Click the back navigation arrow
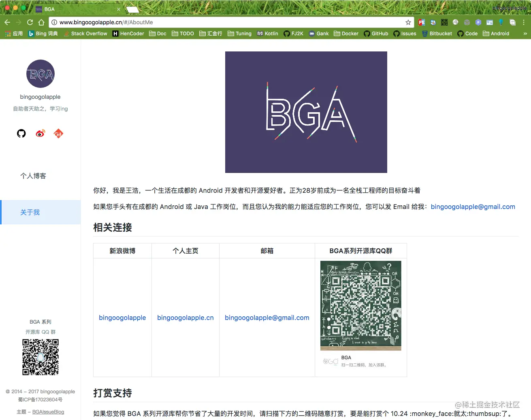This screenshot has height=420, width=531. coord(7,22)
